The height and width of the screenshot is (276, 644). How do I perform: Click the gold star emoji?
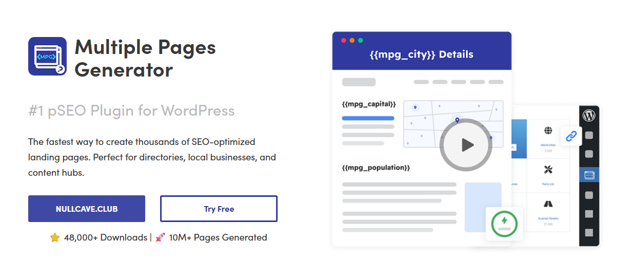[55, 237]
